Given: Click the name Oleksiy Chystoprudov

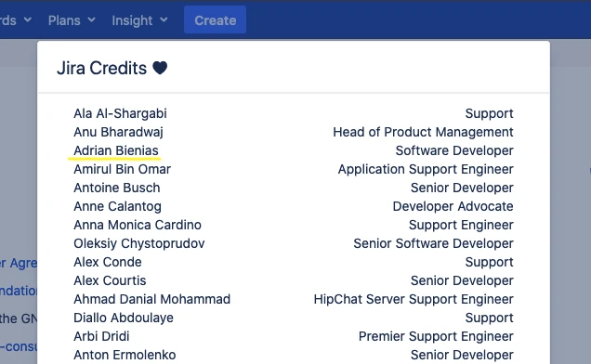Looking at the screenshot, I should click(139, 244).
